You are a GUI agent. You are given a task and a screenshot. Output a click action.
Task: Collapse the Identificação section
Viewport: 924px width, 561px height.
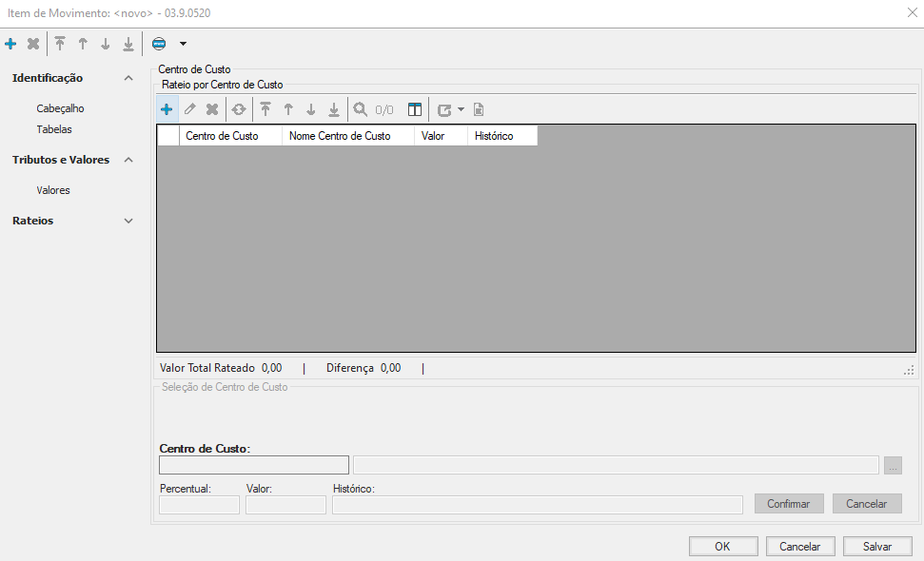[128, 78]
